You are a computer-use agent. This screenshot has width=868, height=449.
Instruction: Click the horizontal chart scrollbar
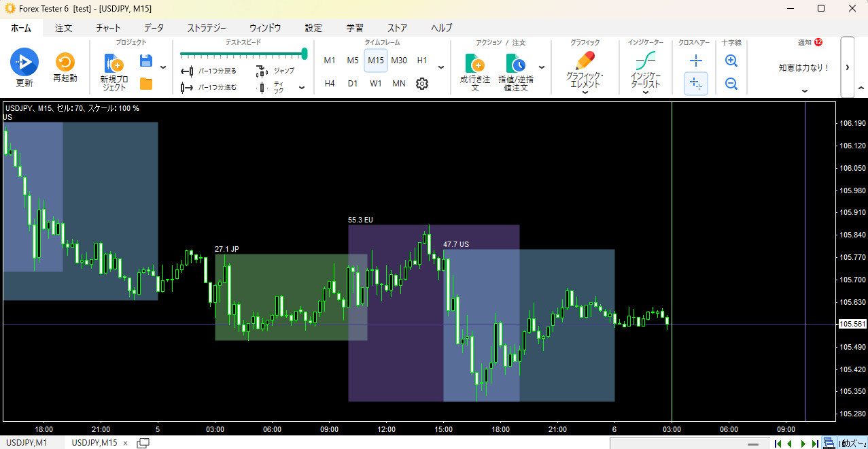(689, 444)
